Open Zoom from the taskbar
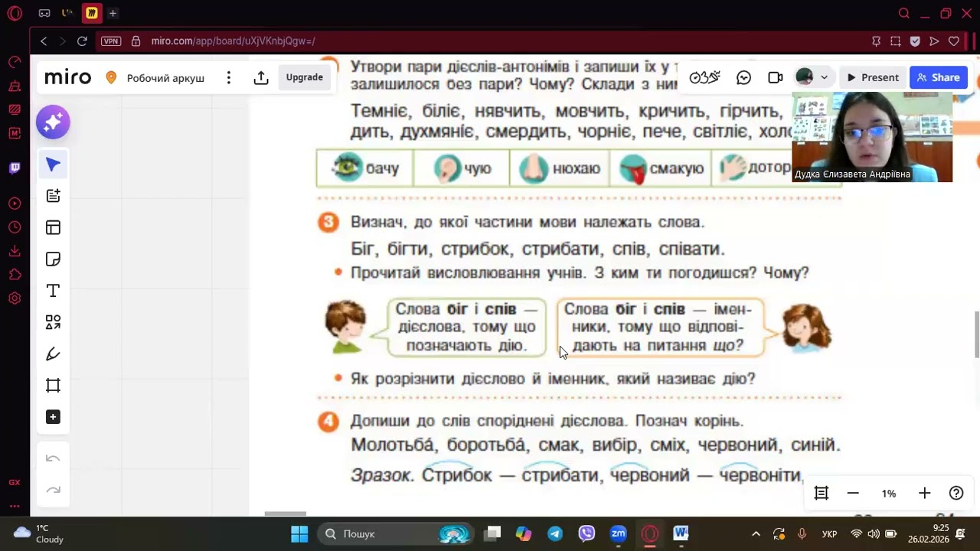 pyautogui.click(x=618, y=534)
